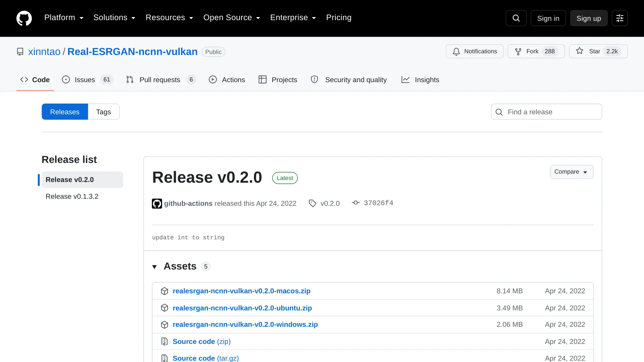Screen dimensions: 644x362
Task: Switch to the Tags view
Action: (104, 112)
